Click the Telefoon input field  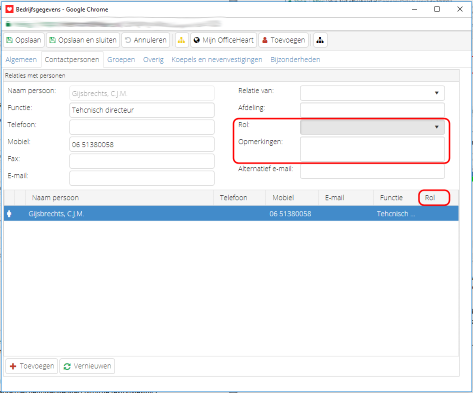[142, 127]
